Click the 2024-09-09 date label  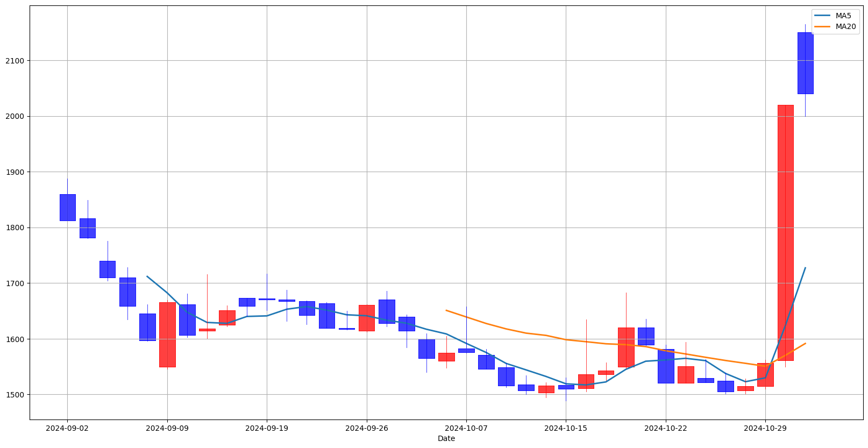coord(167,428)
